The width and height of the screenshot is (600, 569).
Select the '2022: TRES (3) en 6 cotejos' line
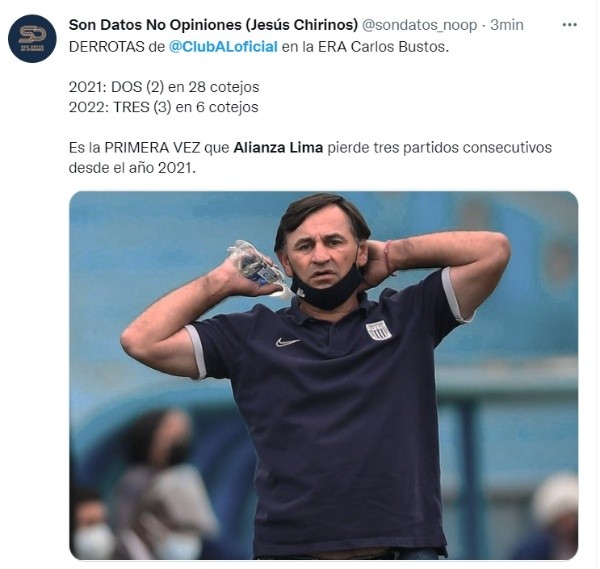coord(163,107)
